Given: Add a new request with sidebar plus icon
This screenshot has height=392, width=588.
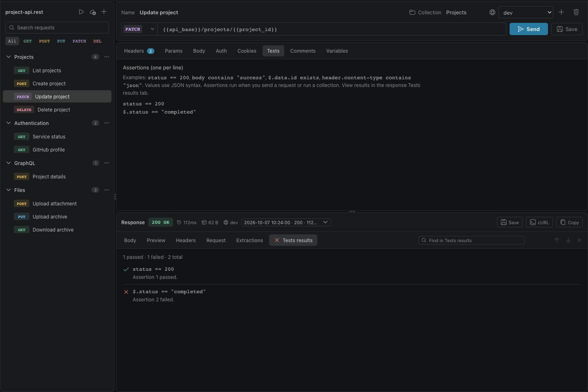Looking at the screenshot, I should [x=104, y=12].
